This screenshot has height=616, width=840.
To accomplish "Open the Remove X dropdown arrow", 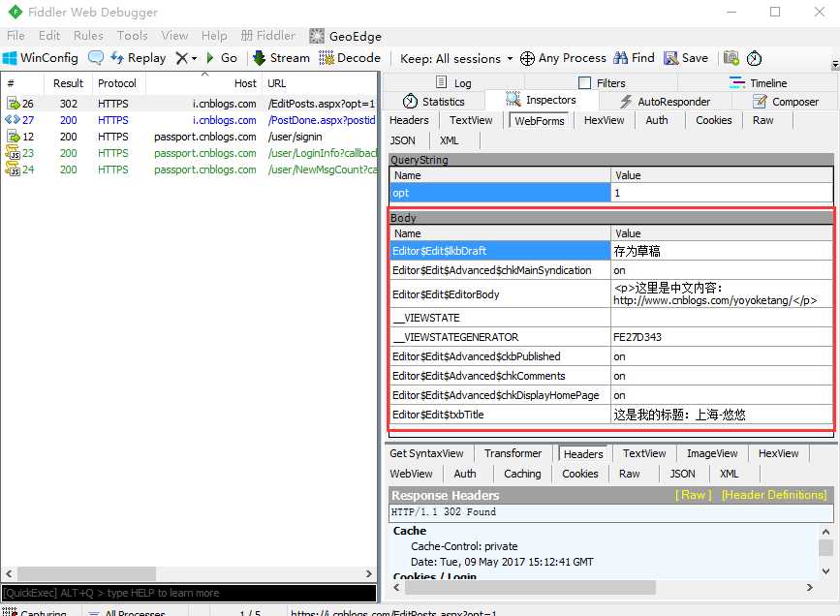I will 194,58.
